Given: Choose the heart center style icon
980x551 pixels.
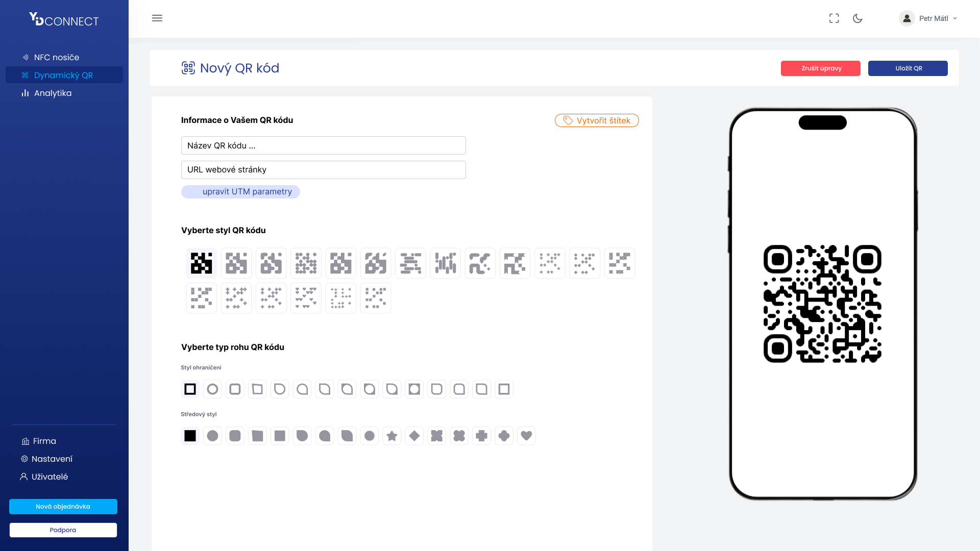Looking at the screenshot, I should click(x=526, y=436).
